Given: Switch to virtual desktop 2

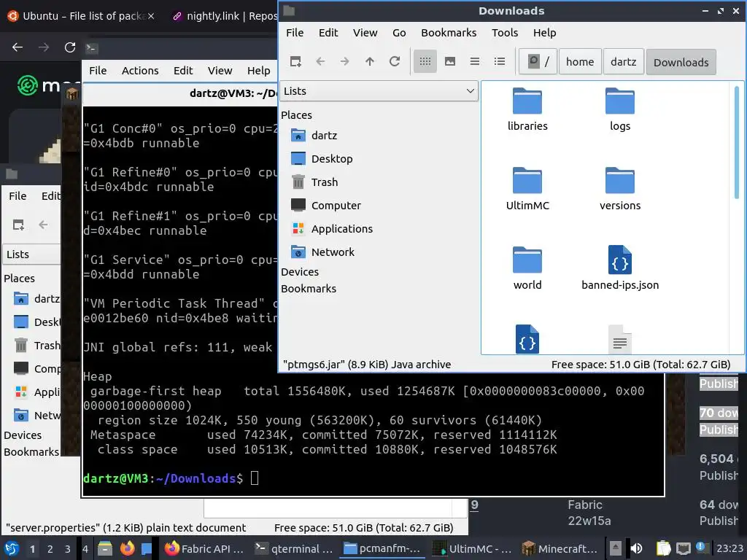Looking at the screenshot, I should 50,549.
